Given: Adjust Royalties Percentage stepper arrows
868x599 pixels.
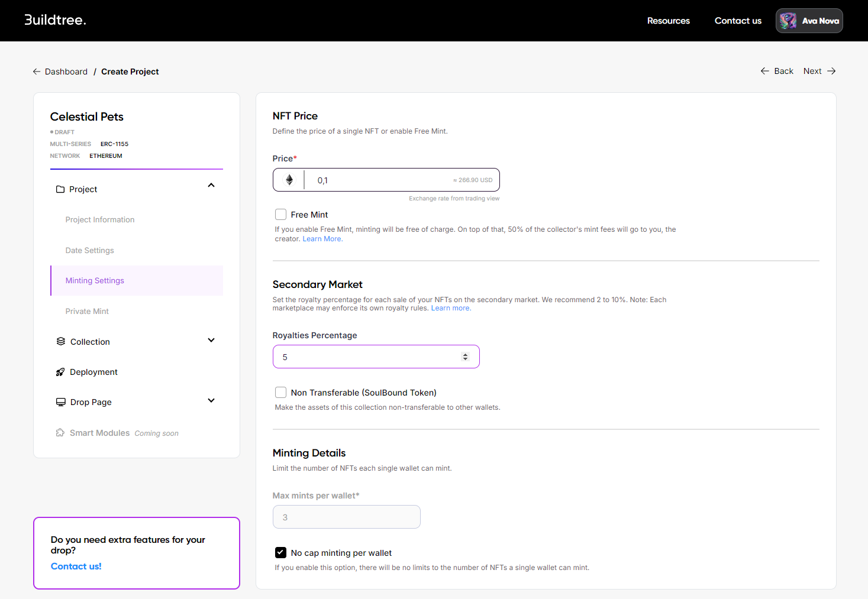Looking at the screenshot, I should [x=465, y=357].
